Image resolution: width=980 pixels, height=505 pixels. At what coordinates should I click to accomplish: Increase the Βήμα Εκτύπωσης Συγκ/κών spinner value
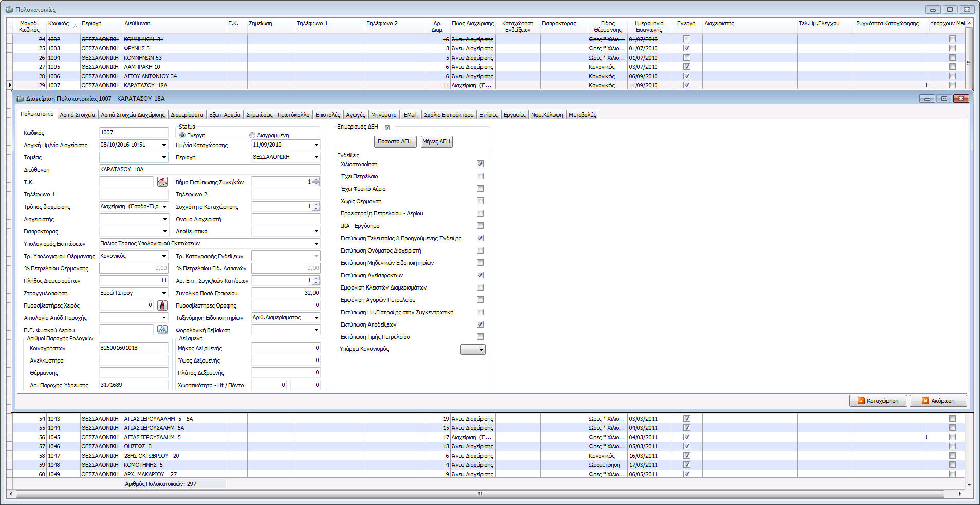pos(316,179)
